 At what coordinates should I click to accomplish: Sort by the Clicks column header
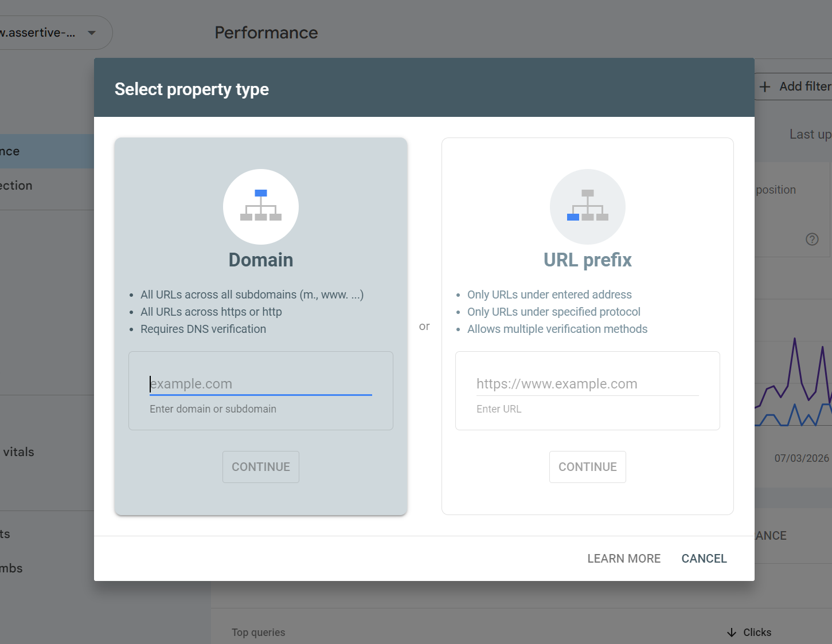[x=757, y=633]
